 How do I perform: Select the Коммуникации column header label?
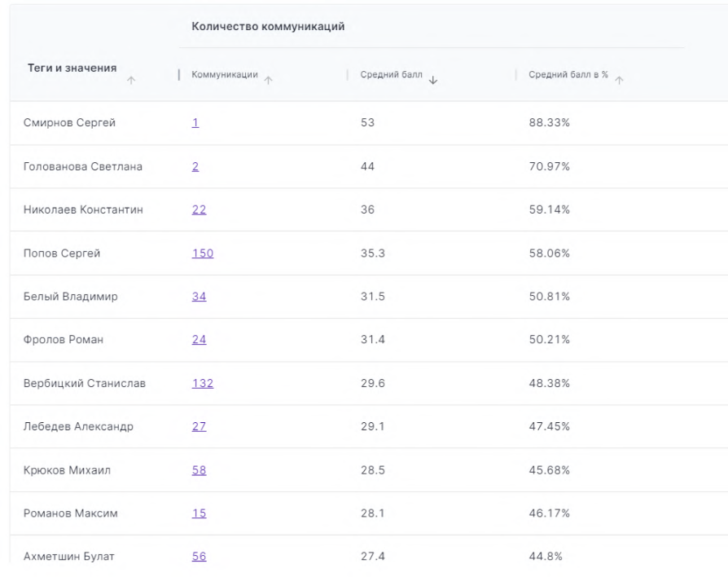click(x=224, y=76)
